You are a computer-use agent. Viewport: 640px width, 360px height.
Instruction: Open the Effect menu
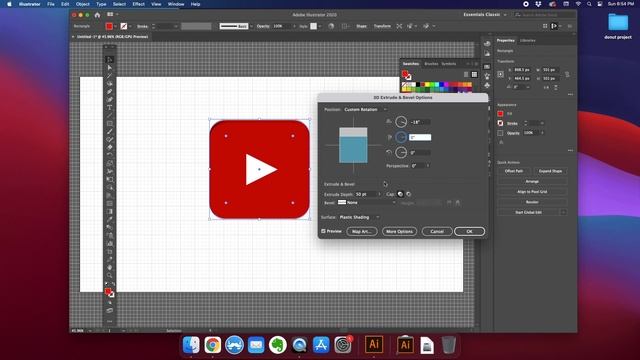pyautogui.click(x=138, y=4)
